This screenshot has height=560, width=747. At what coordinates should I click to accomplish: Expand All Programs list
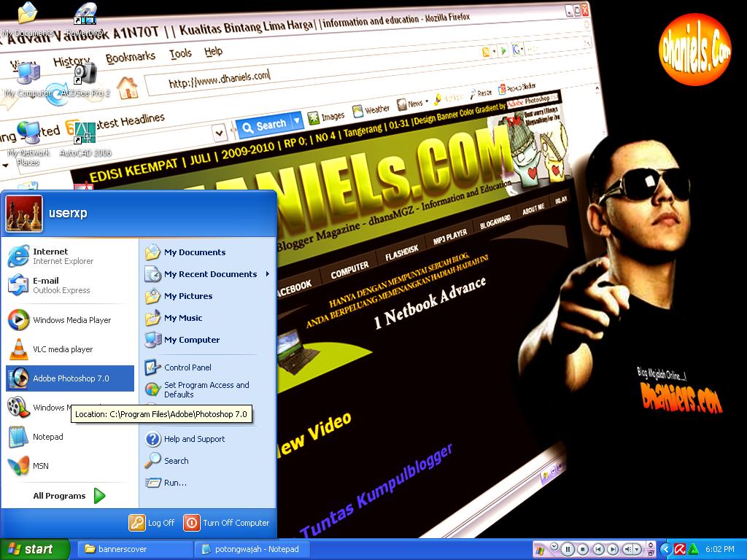pyautogui.click(x=68, y=496)
